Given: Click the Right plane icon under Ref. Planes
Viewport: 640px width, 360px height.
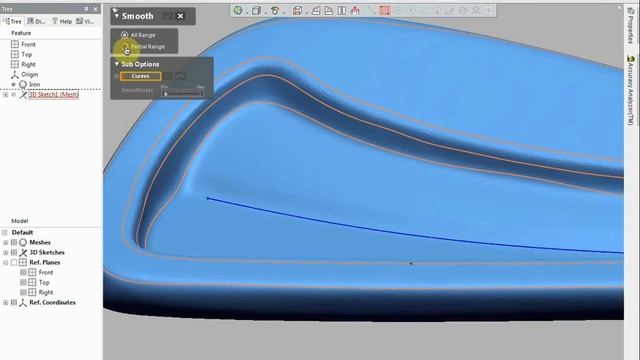Looking at the screenshot, I should 32,292.
